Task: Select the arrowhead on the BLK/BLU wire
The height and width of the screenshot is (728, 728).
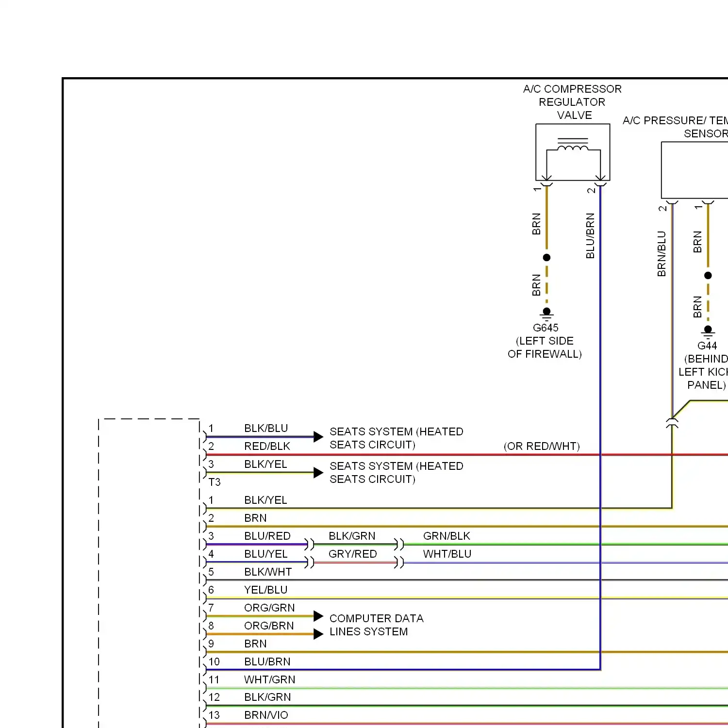Action: (318, 436)
